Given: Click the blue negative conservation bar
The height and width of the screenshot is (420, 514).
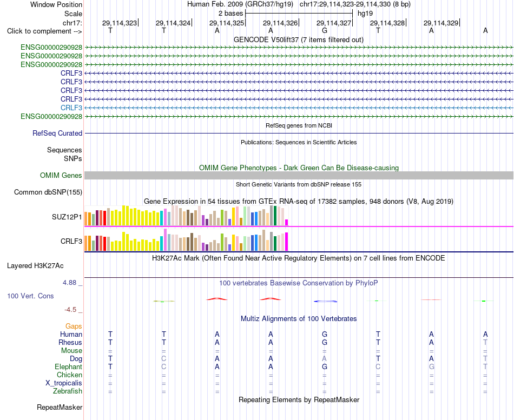Looking at the screenshot, I should 325,301.
